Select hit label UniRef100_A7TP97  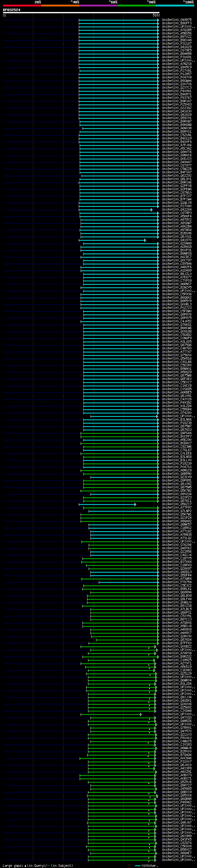[177, 508]
